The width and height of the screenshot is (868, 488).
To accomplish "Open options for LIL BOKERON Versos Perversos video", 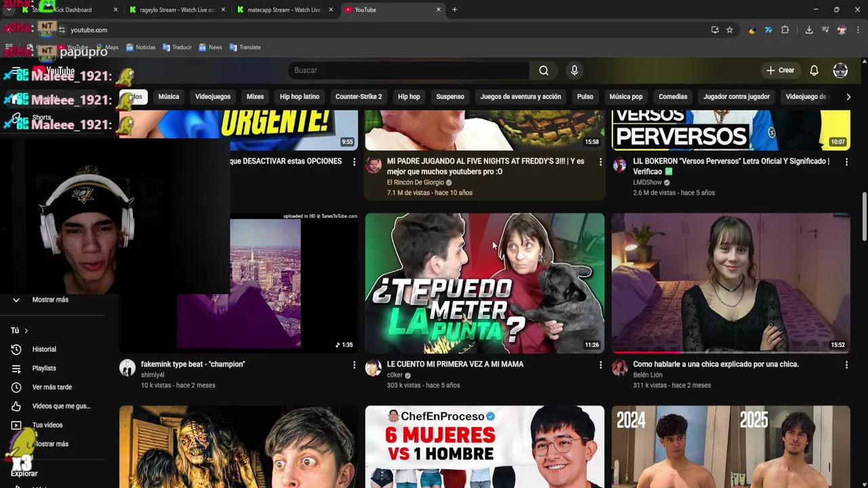I will point(846,162).
